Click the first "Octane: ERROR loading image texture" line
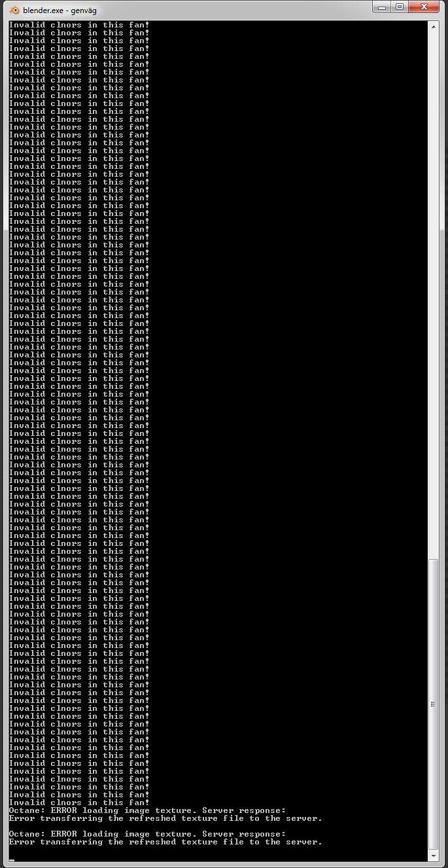 tap(147, 810)
